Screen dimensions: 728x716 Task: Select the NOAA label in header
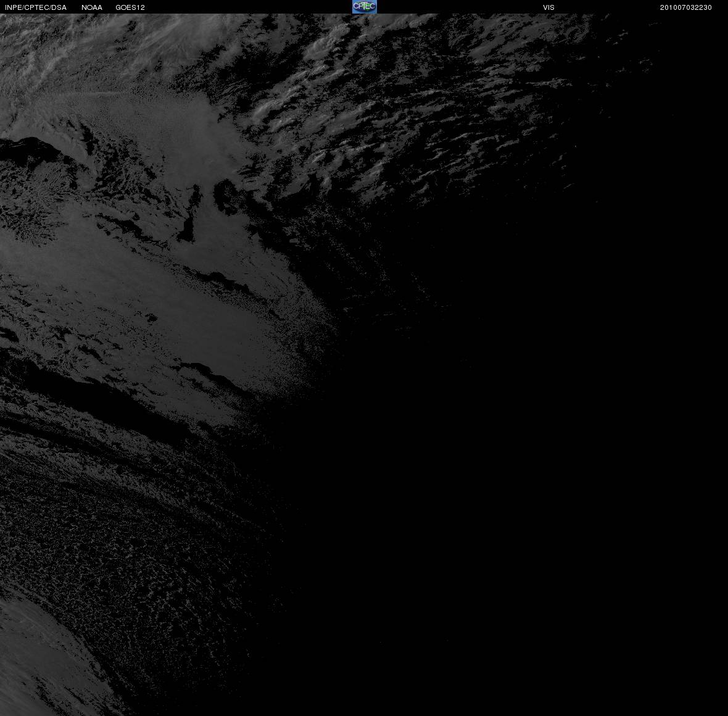[91, 7]
